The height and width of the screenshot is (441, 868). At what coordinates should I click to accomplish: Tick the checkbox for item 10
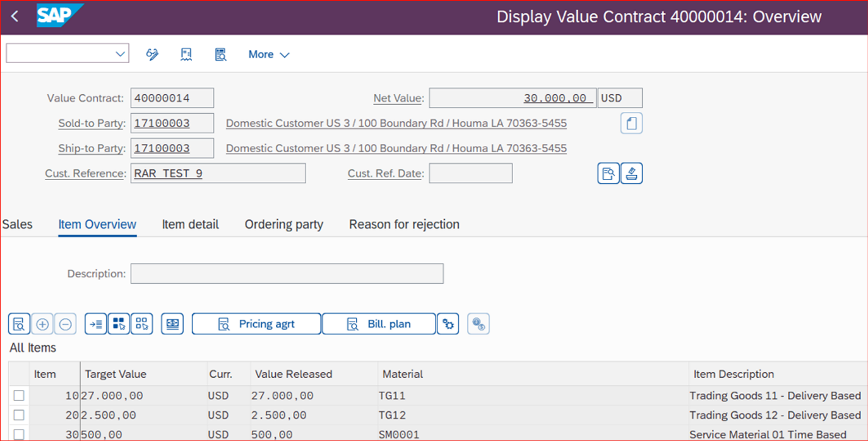click(19, 396)
